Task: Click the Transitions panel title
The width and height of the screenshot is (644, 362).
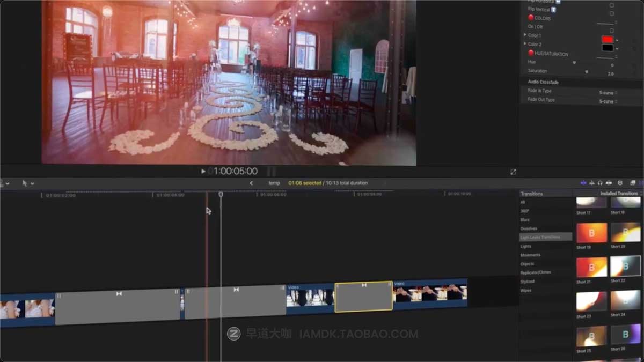Action: (532, 194)
